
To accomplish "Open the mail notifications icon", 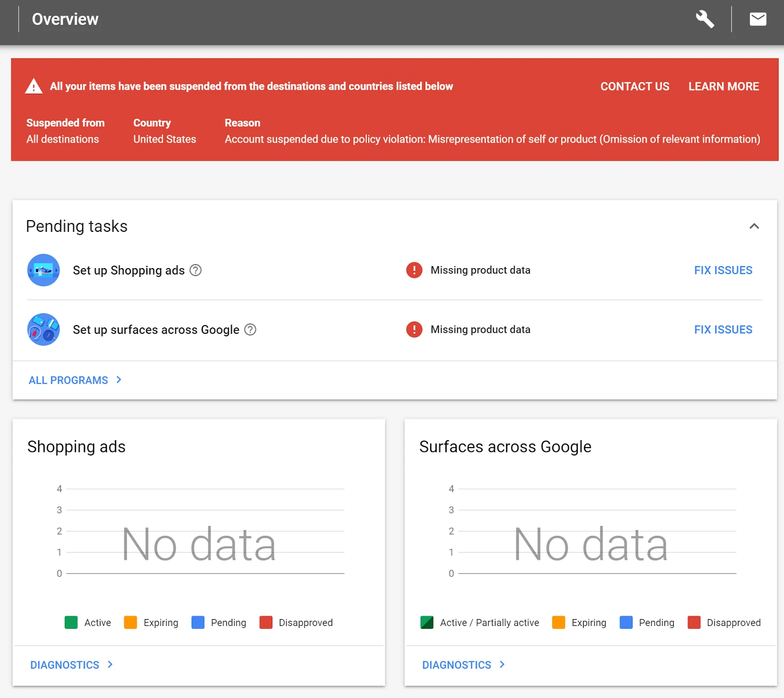I will pyautogui.click(x=758, y=19).
